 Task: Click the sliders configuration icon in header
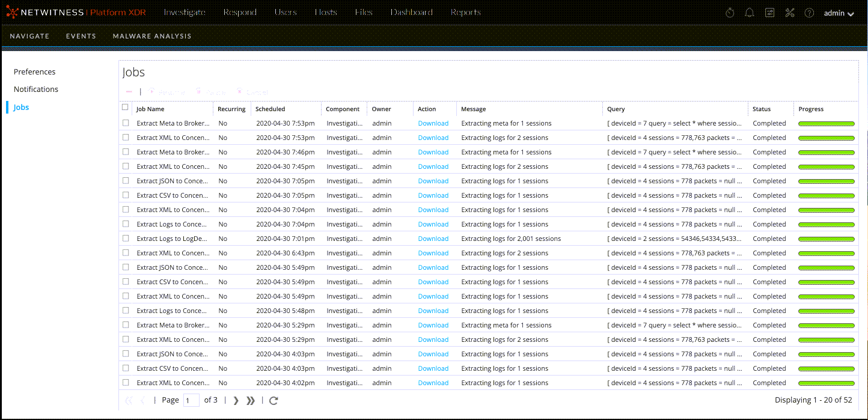point(769,13)
